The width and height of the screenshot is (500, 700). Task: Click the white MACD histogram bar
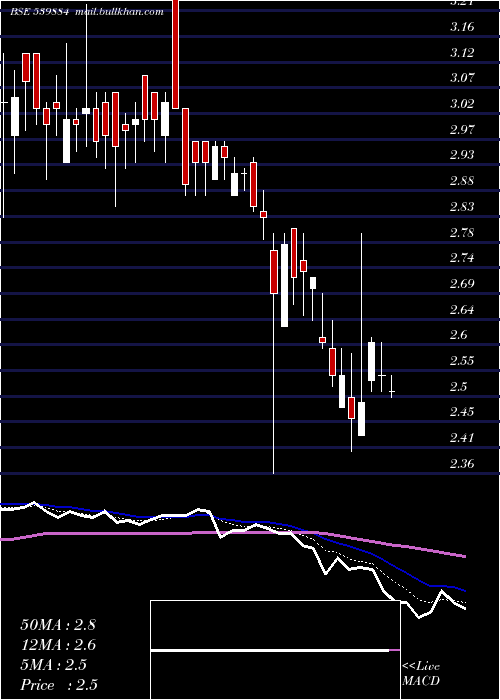tap(270, 650)
